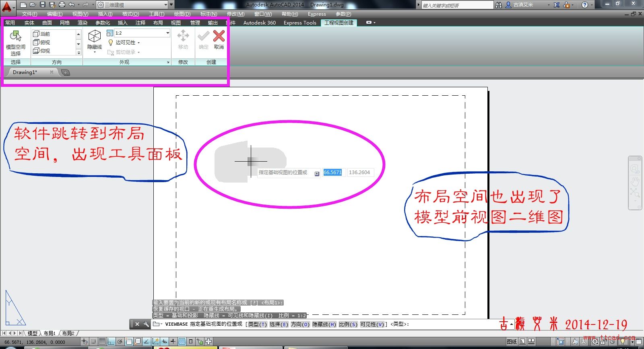
Task: Close the command line with X
Action: [x=137, y=324]
